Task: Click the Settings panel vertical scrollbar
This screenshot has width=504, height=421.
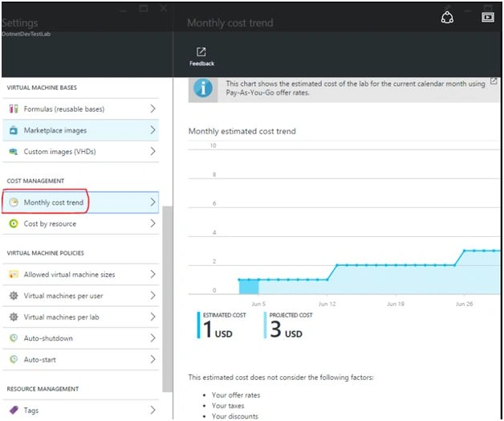Action: click(x=167, y=299)
